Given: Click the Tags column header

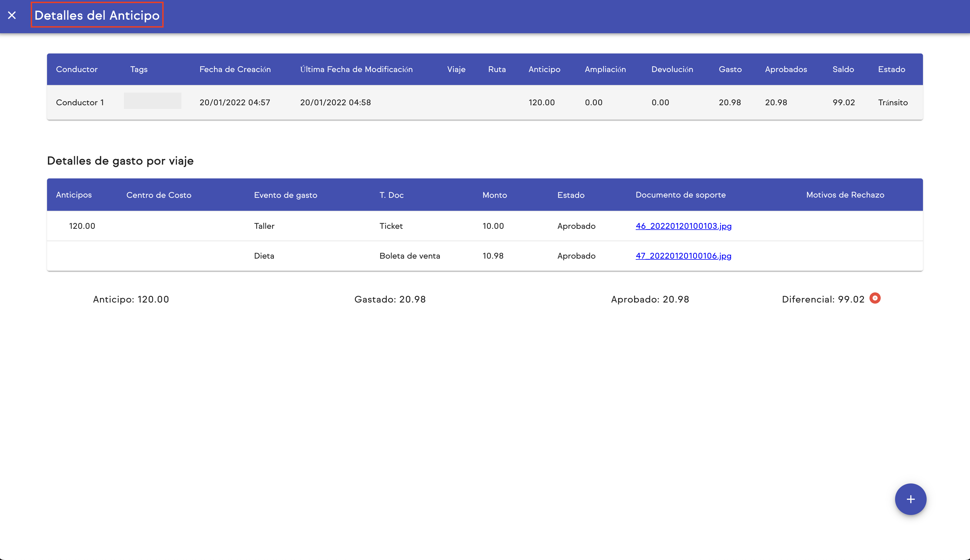Looking at the screenshot, I should [139, 69].
